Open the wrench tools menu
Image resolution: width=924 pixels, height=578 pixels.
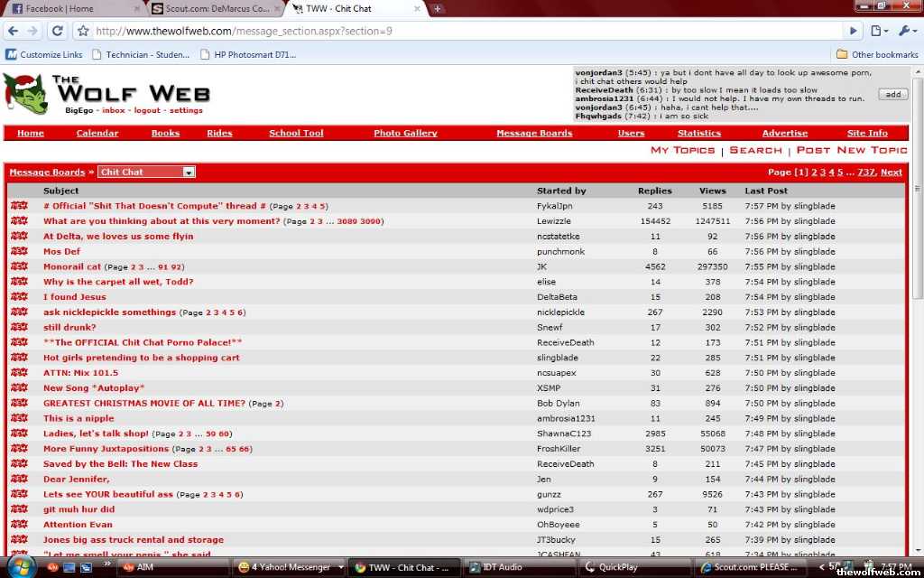tap(905, 31)
